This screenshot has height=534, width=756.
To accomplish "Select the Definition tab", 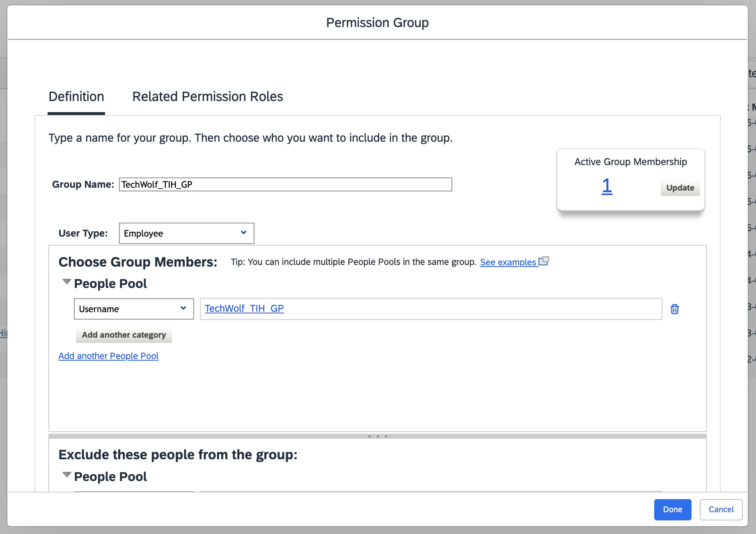I will [x=76, y=97].
